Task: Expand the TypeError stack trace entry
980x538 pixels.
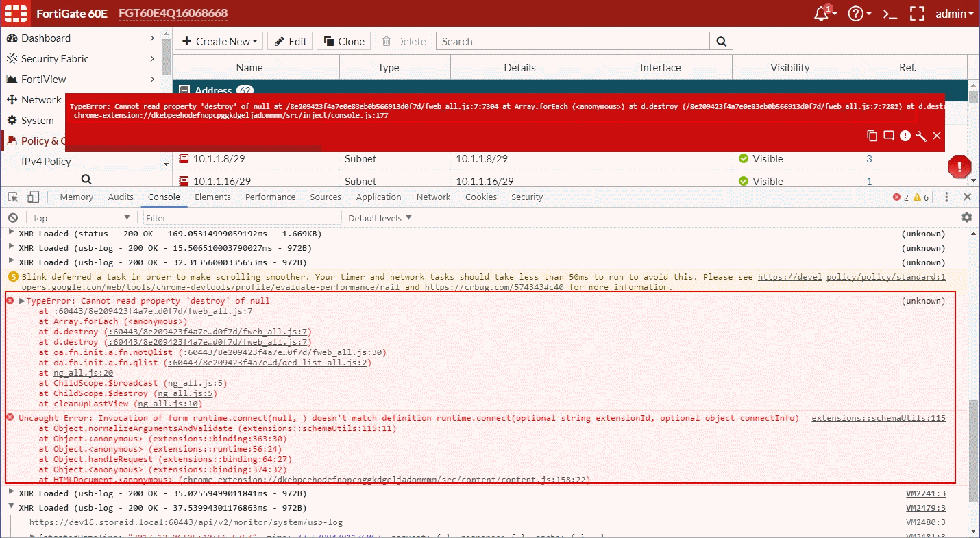Action: 22,301
